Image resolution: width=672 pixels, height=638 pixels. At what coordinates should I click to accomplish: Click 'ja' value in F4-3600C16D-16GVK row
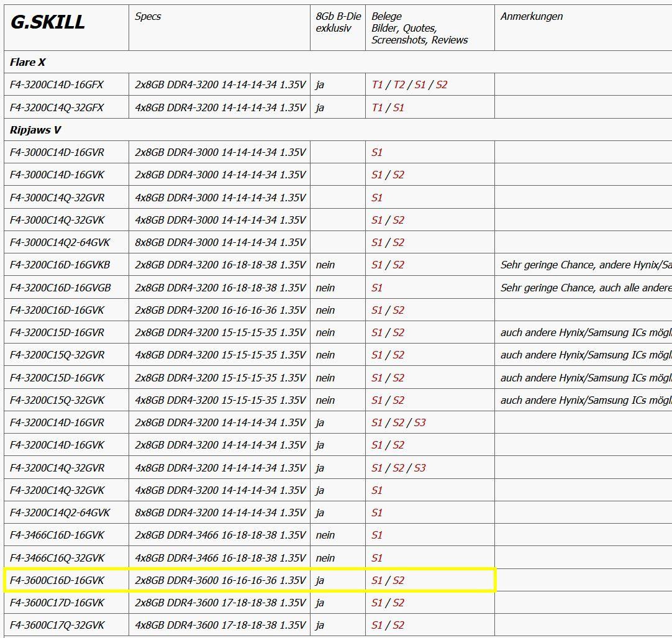pos(320,580)
